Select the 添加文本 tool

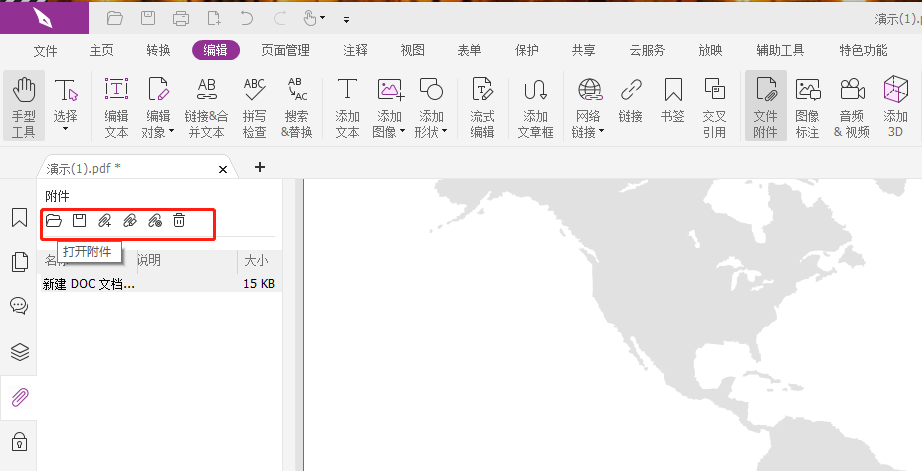pyautogui.click(x=347, y=107)
